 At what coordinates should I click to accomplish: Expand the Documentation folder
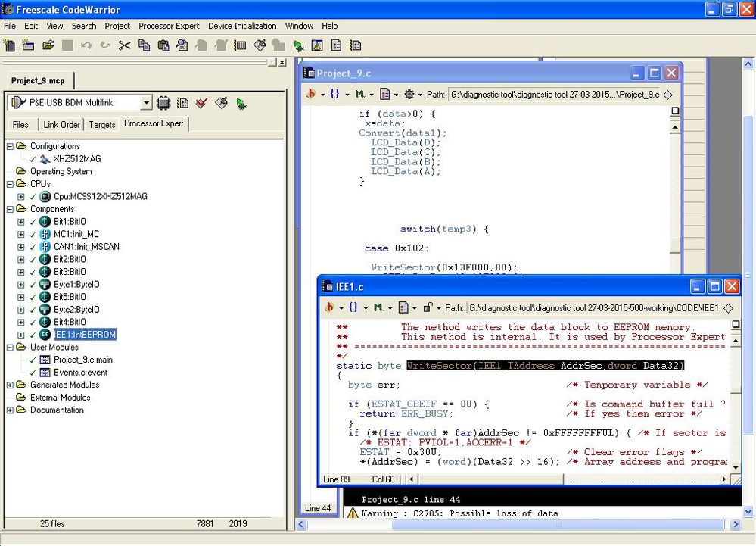pyautogui.click(x=10, y=410)
